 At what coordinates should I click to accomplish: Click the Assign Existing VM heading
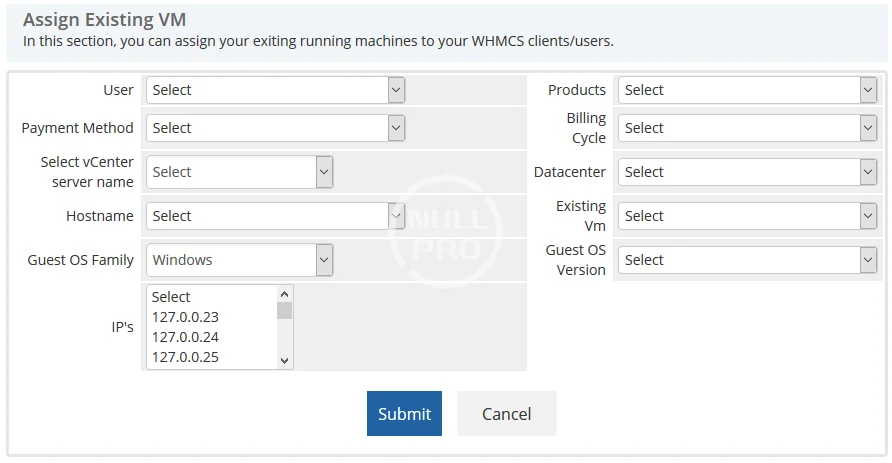pyautogui.click(x=104, y=20)
